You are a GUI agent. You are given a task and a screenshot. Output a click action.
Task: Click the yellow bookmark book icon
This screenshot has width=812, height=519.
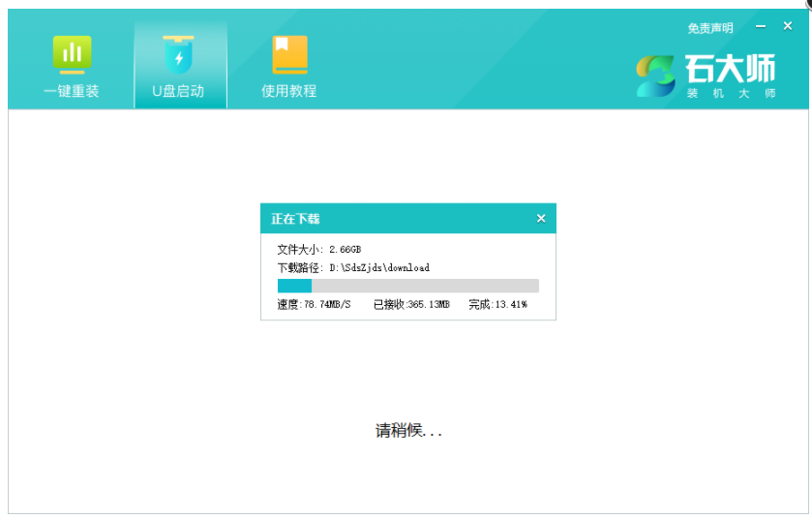(289, 54)
